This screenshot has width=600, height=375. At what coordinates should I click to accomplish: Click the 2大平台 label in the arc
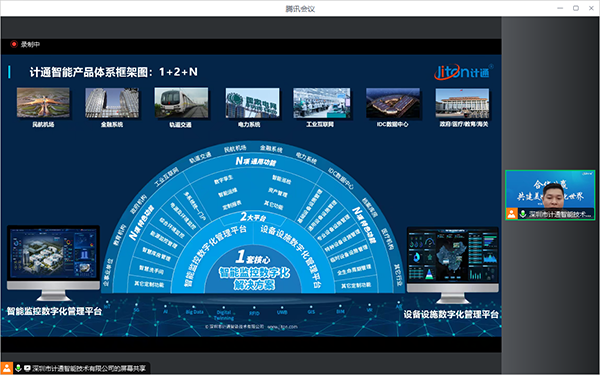click(x=253, y=217)
